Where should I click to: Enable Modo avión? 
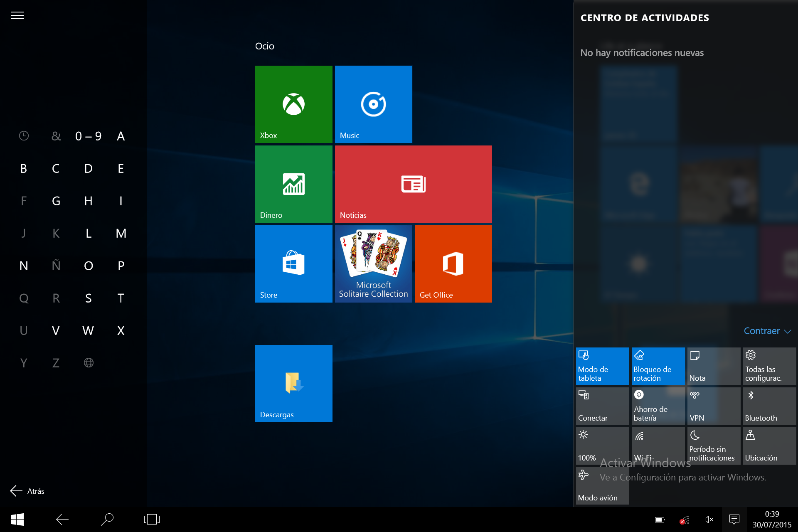click(602, 485)
